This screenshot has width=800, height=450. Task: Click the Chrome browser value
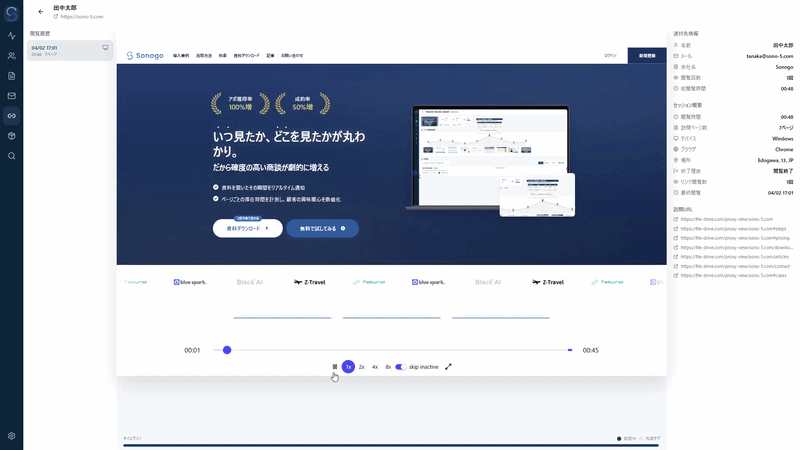[784, 149]
